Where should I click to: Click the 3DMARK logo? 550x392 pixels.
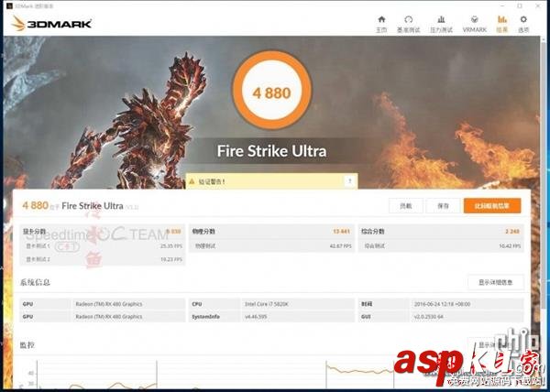pos(51,24)
